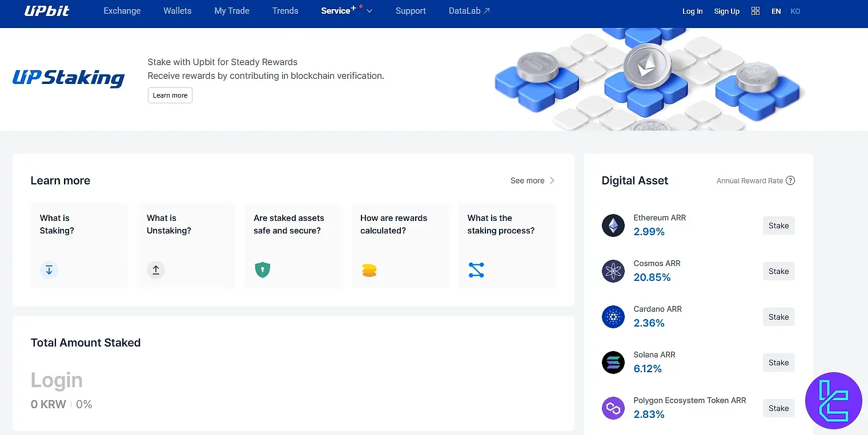Click the Annual Reward Rate help icon
The width and height of the screenshot is (868, 435).
click(x=790, y=180)
